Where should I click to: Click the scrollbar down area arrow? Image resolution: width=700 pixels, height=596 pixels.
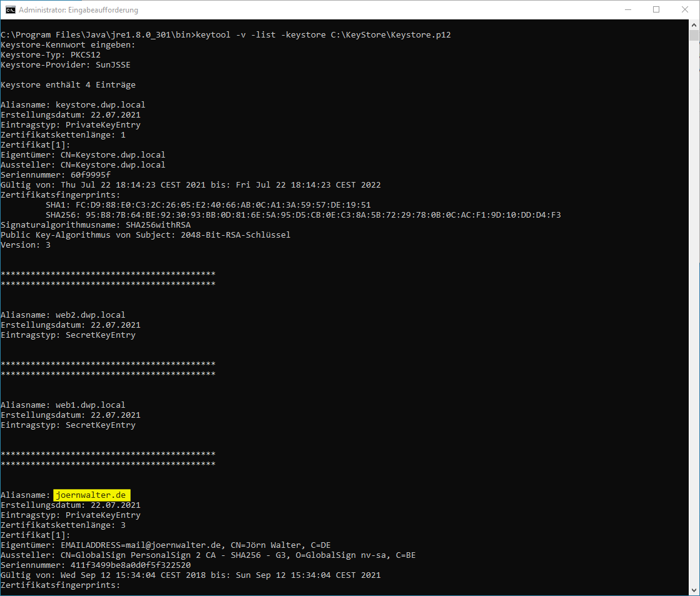[x=694, y=591]
